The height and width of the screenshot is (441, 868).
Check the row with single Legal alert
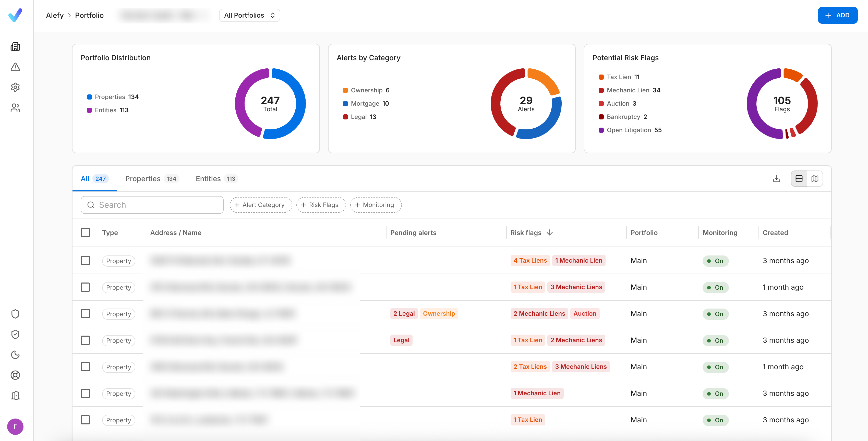point(85,340)
